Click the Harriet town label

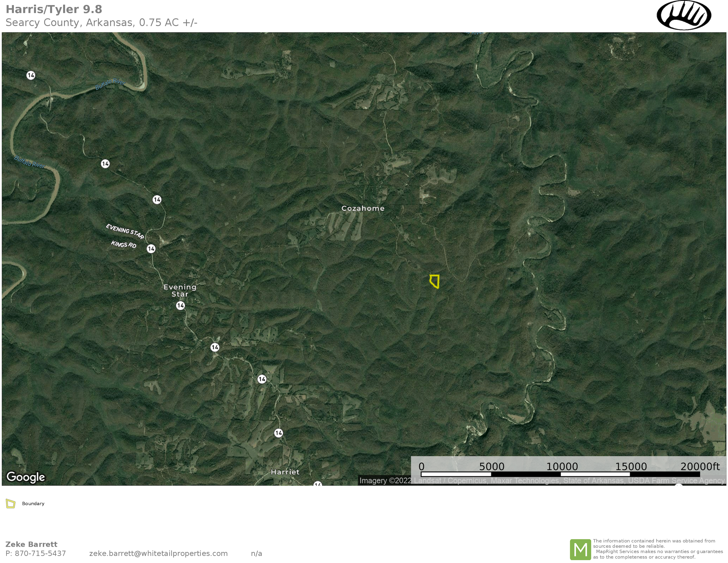point(285,472)
